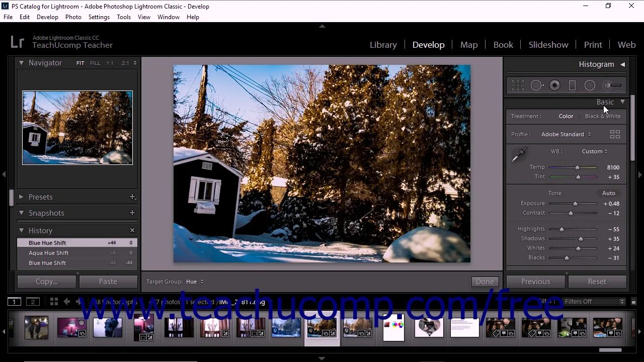Switch to the Library module
Screen dimensions: 644x362
coord(383,45)
